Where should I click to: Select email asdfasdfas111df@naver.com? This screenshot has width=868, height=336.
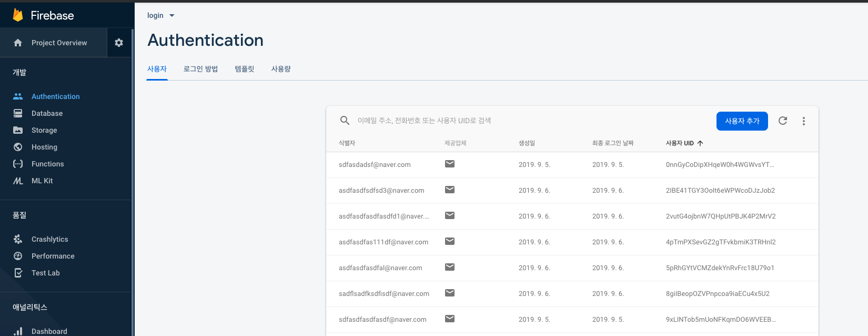[x=383, y=242]
